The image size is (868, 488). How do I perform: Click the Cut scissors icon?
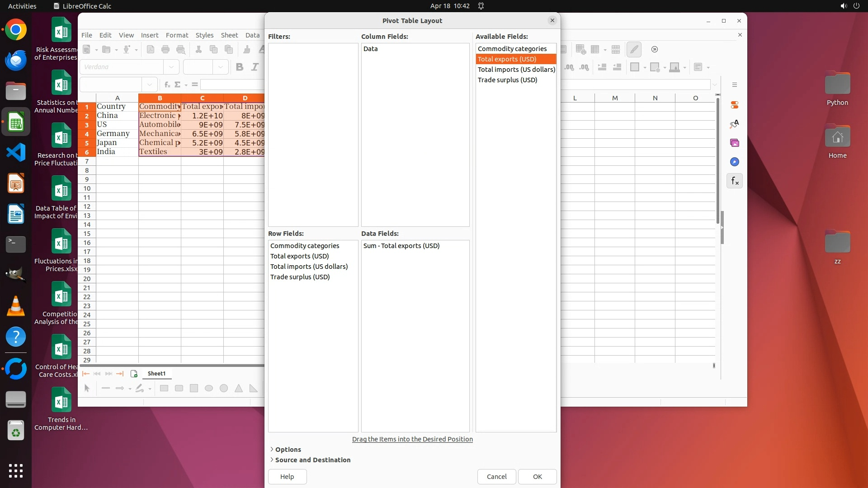pos(198,49)
